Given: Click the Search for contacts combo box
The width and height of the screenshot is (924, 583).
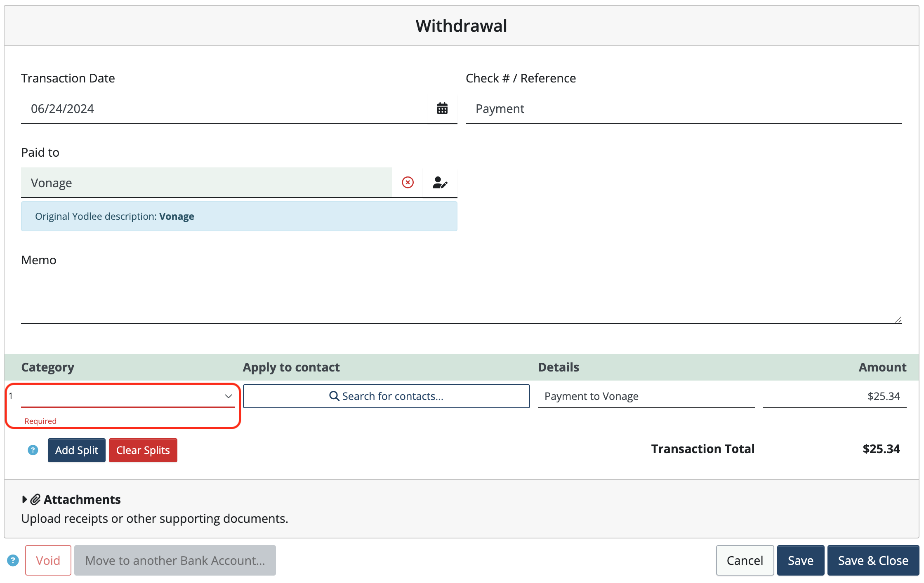Looking at the screenshot, I should tap(387, 396).
